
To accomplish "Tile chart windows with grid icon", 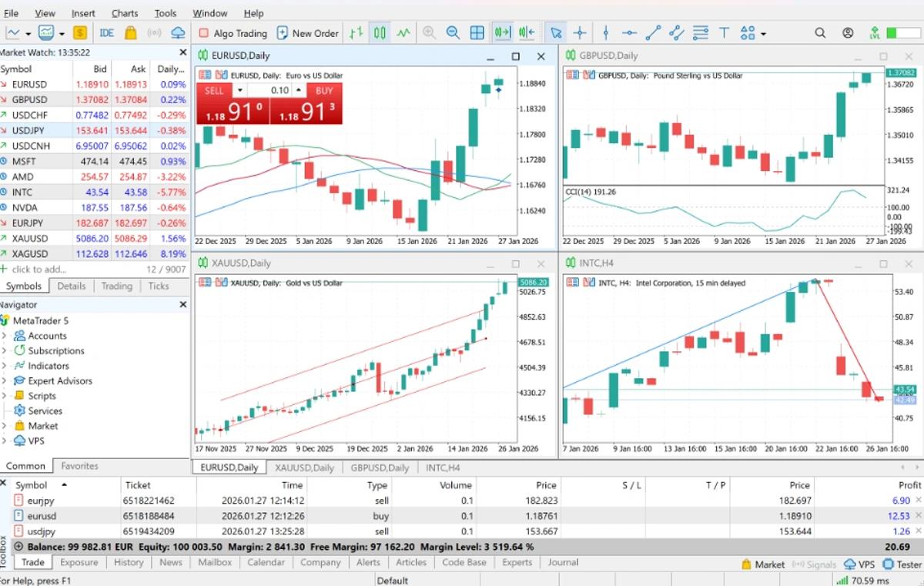I will pyautogui.click(x=477, y=33).
